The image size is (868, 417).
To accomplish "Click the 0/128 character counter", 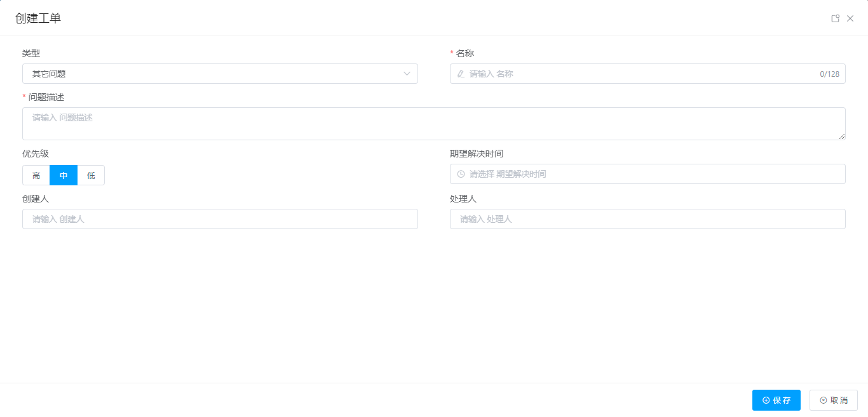I will pos(829,74).
